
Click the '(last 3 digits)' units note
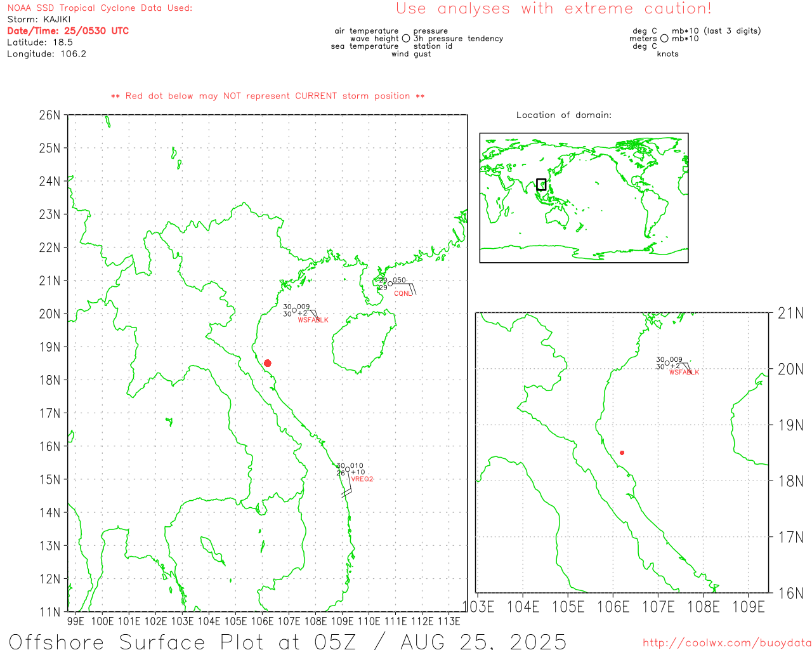pyautogui.click(x=732, y=31)
